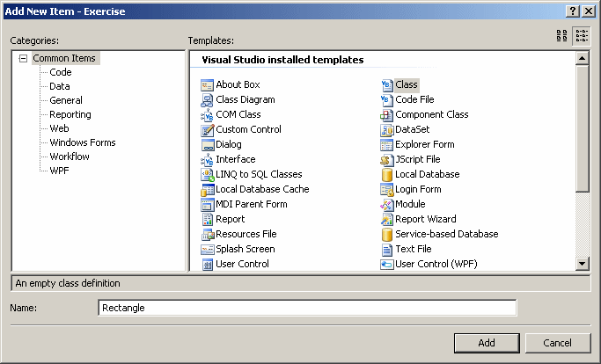601x364 pixels.
Task: Click into the Name text field
Action: click(x=307, y=308)
